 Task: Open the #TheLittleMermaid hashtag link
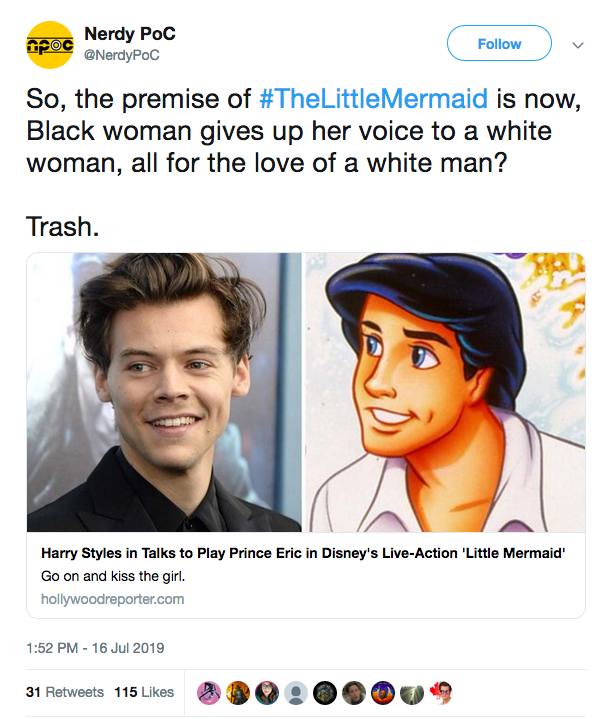[374, 99]
